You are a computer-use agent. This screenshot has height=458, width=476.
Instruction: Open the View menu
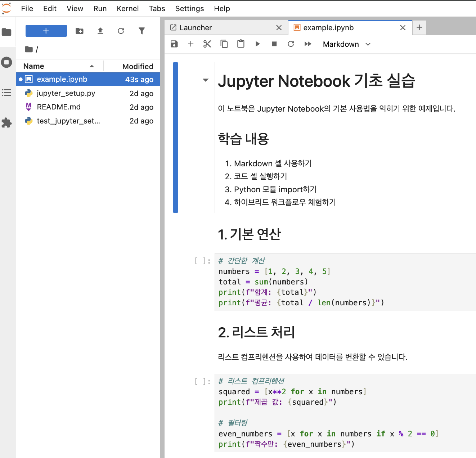point(75,9)
